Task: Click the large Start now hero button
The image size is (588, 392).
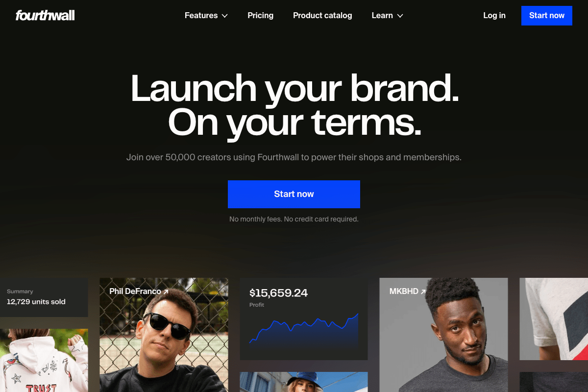Action: [294, 194]
